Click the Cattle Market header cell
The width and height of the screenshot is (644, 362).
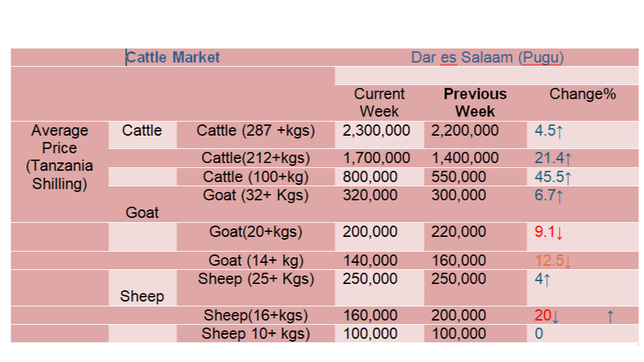pyautogui.click(x=173, y=58)
